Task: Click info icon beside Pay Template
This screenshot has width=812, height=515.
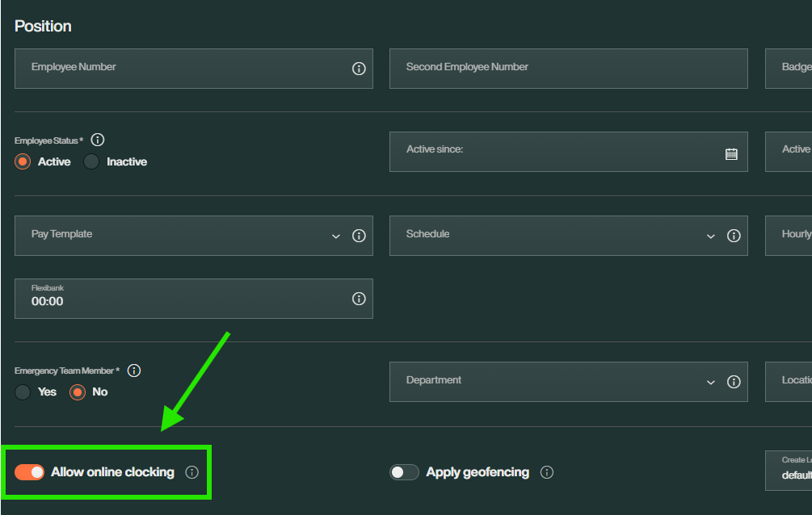Action: (x=359, y=236)
